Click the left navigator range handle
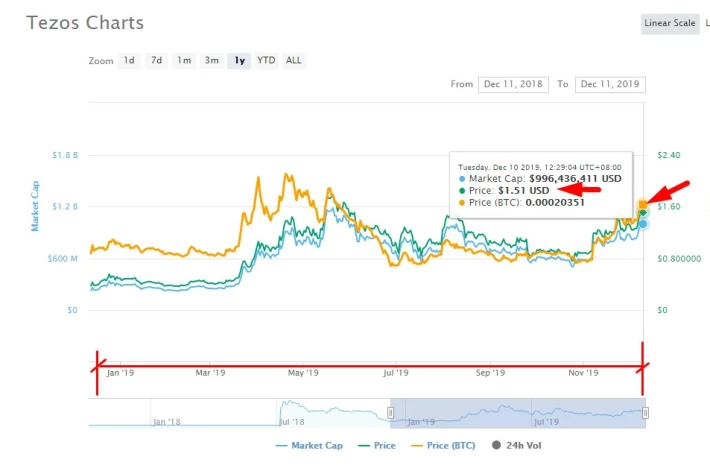The image size is (710, 471). 390,413
